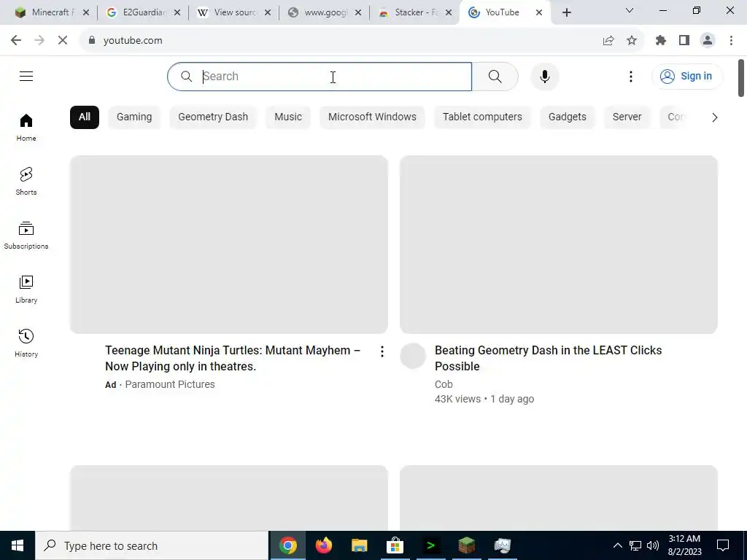Select the All filter chip

(x=85, y=117)
